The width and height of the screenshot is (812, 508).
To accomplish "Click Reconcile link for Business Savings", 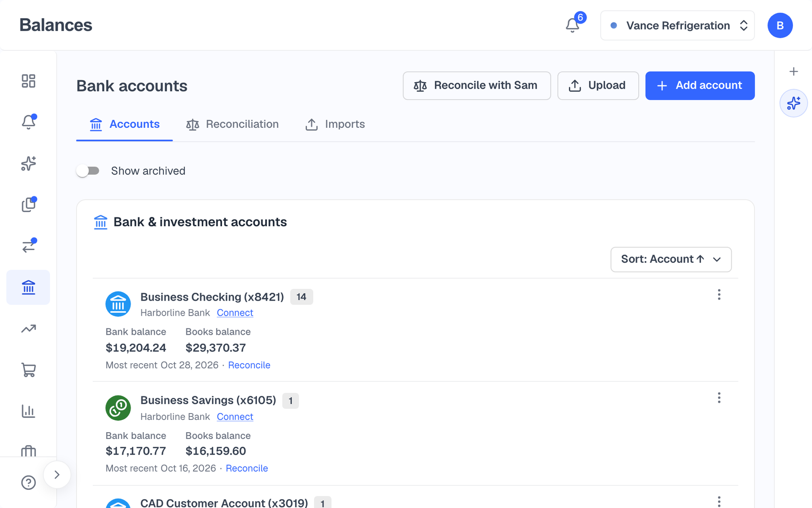I will click(247, 468).
